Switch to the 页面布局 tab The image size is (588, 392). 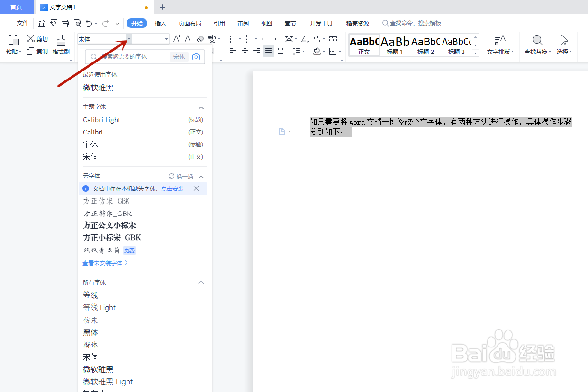tap(190, 23)
